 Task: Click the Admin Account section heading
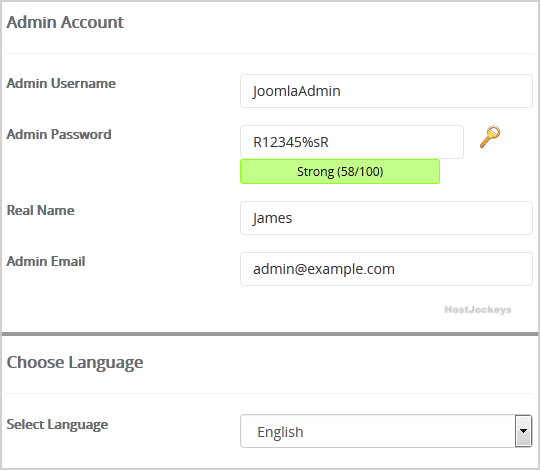pos(65,22)
